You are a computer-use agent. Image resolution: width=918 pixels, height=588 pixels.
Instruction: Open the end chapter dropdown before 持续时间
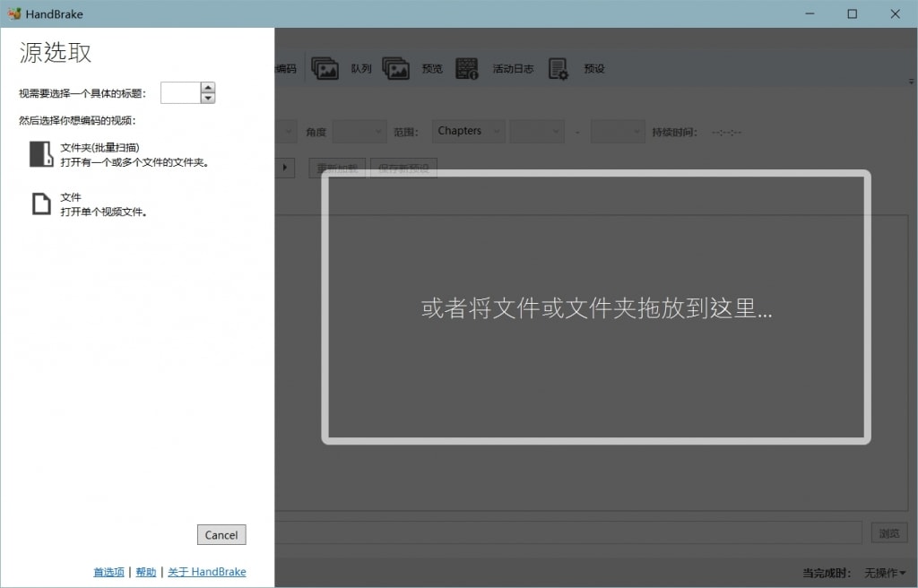tap(618, 132)
